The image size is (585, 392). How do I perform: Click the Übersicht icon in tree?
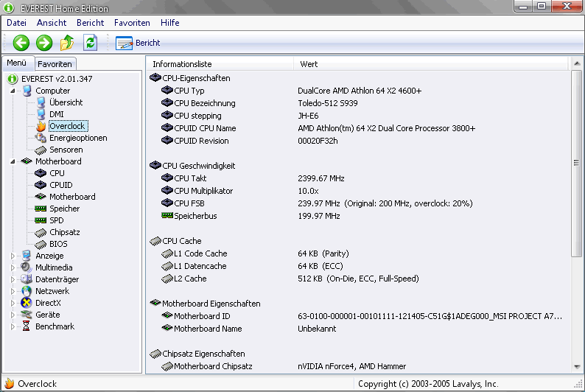[41, 102]
